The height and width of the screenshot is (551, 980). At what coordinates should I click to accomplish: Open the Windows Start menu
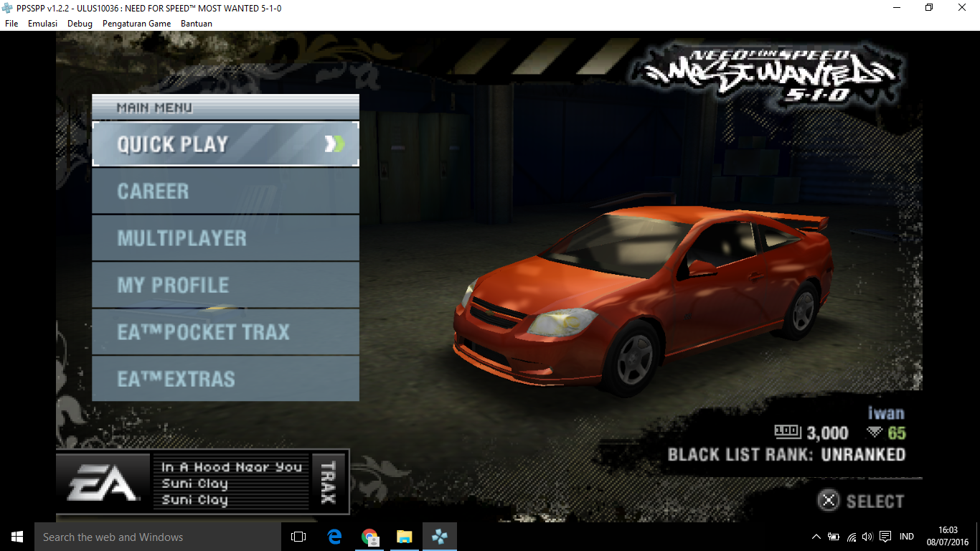coord(17,537)
